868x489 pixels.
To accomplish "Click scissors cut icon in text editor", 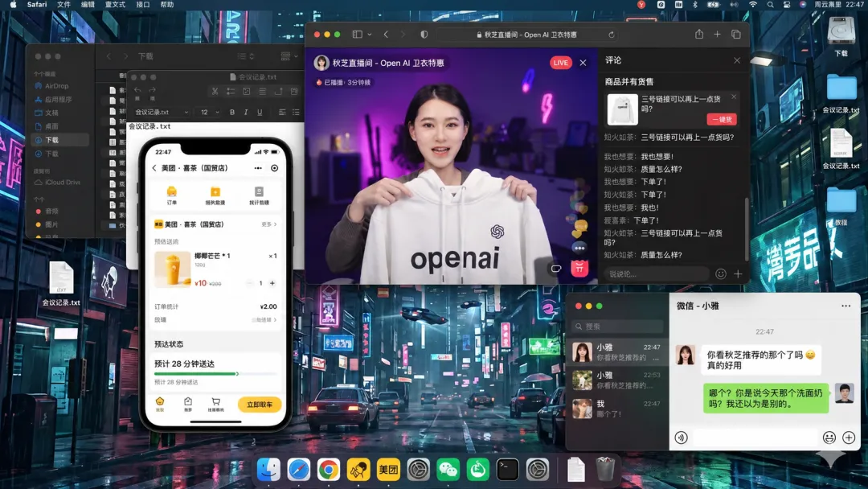I will (x=215, y=92).
